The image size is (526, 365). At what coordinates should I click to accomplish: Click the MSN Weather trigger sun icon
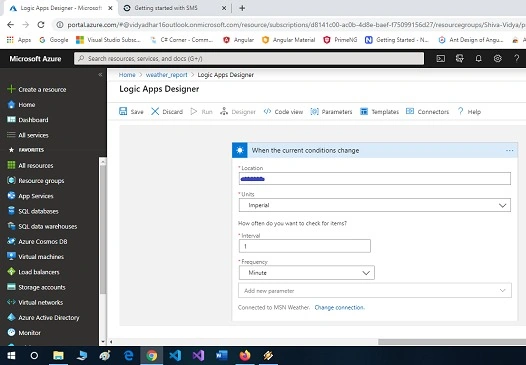pos(240,150)
